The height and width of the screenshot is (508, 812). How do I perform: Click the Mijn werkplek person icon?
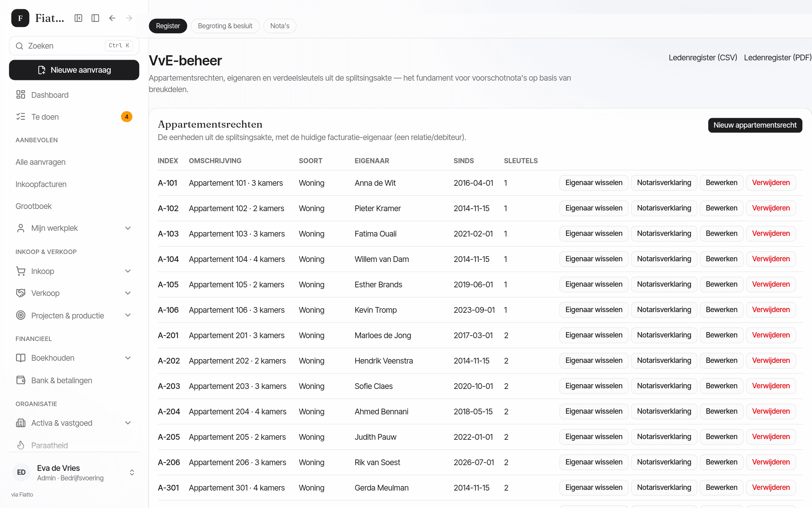click(21, 228)
